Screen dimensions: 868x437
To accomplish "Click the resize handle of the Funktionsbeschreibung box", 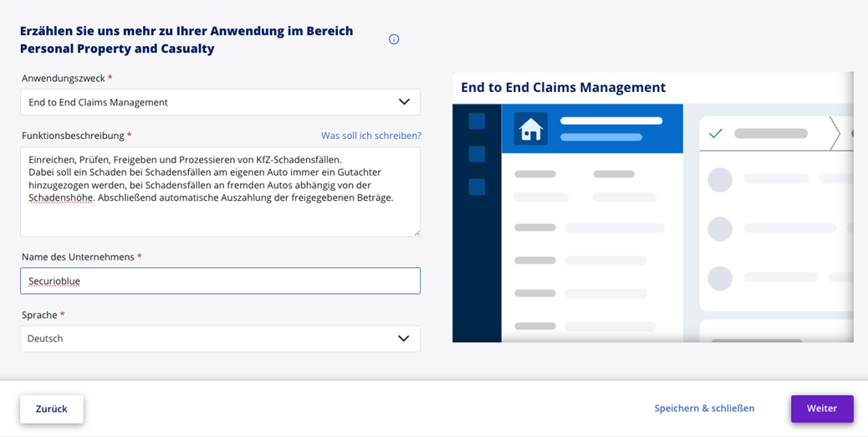I will point(416,232).
